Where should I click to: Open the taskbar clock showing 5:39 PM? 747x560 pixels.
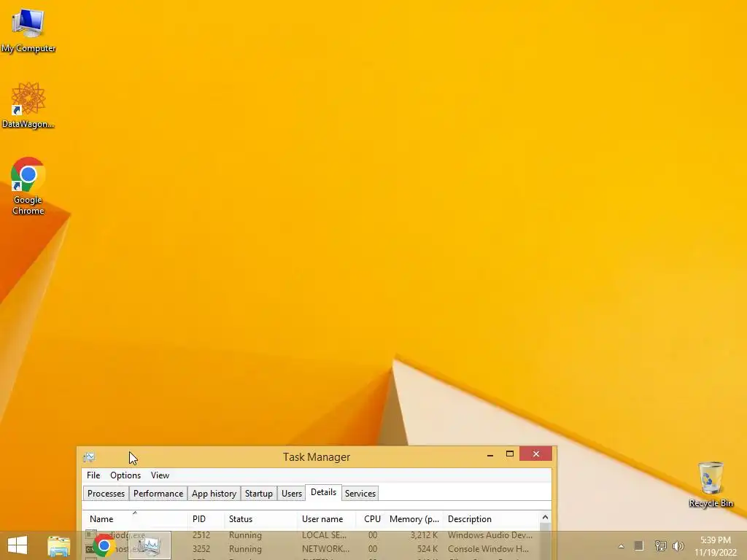(x=715, y=546)
